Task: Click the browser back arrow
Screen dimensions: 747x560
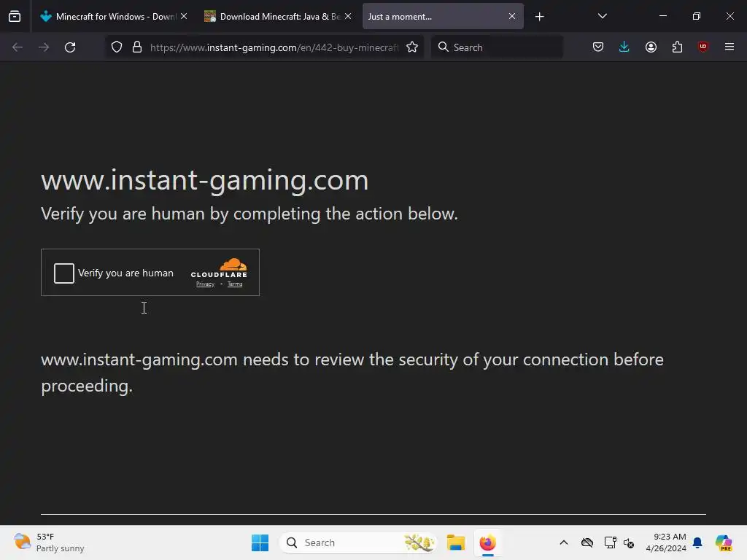Action: point(18,47)
